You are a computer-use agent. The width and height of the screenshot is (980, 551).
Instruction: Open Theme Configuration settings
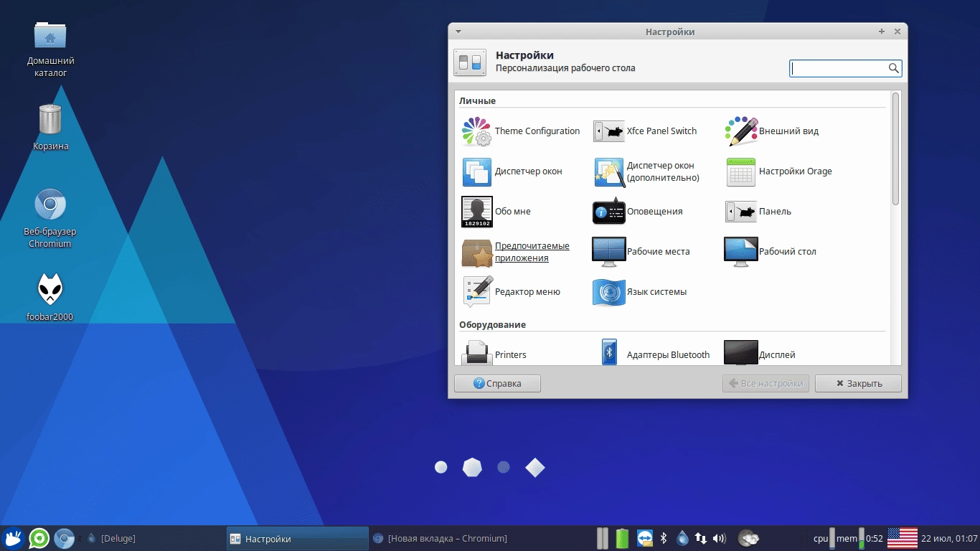[521, 131]
